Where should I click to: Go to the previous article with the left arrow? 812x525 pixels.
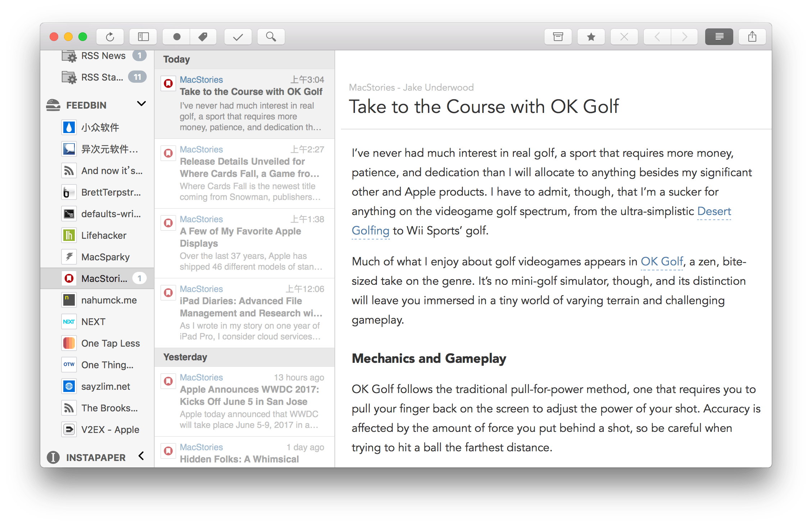pos(657,37)
